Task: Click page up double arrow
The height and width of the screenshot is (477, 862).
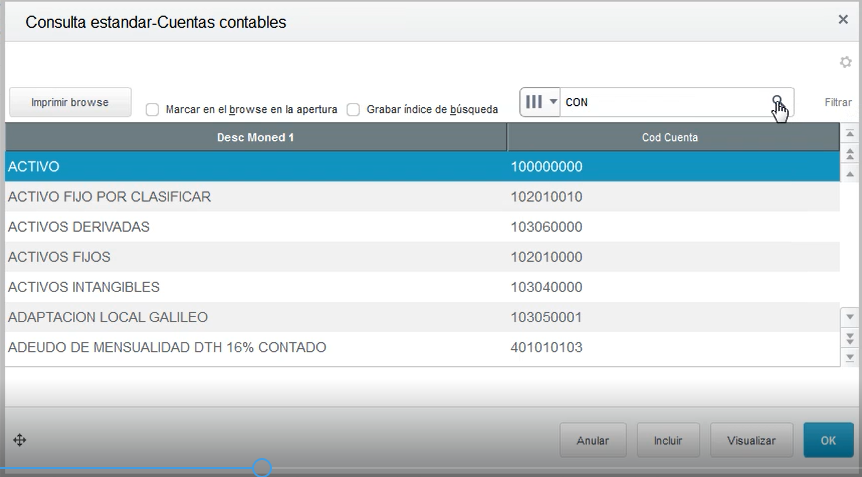Action: pos(850,154)
